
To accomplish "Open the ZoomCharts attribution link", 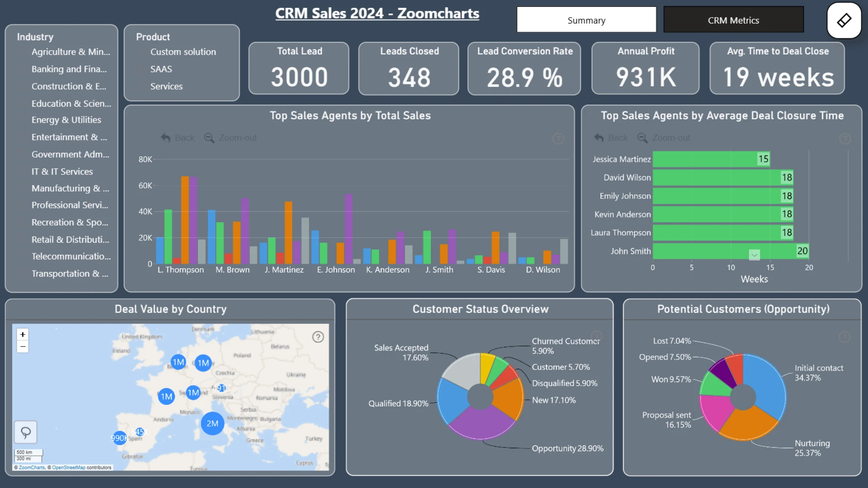I will coord(32,468).
